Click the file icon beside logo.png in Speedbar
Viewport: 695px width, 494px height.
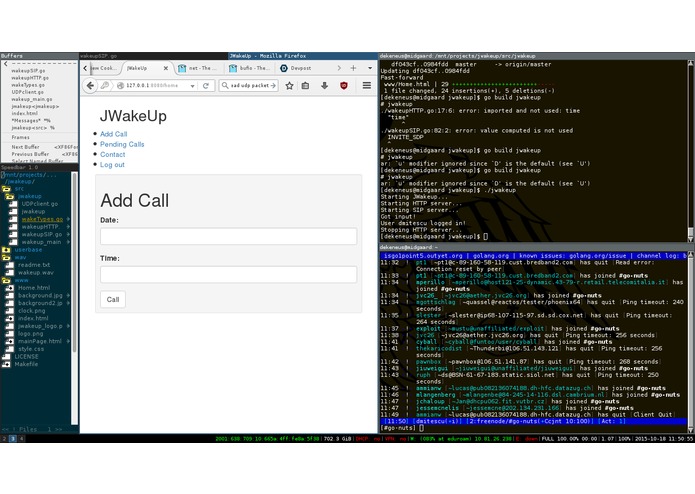[10, 334]
